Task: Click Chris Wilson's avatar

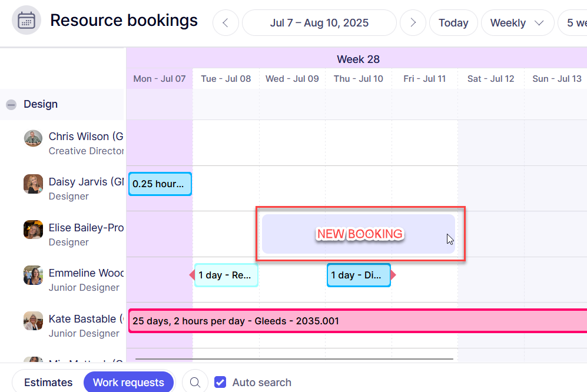Action: point(33,138)
